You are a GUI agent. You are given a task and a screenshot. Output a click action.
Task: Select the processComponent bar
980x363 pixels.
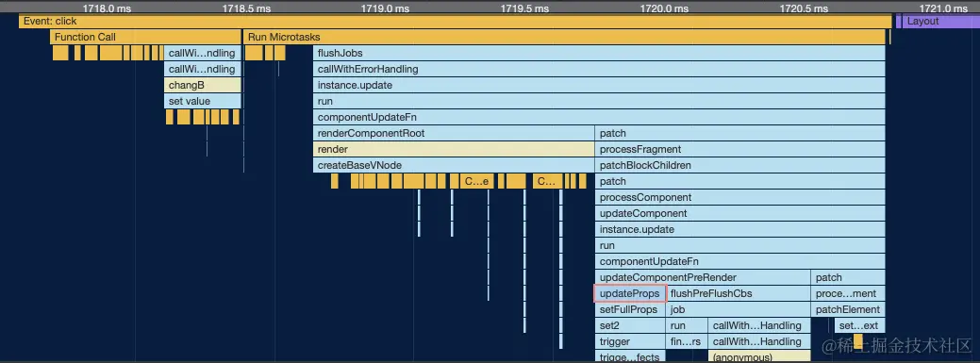[x=740, y=198]
